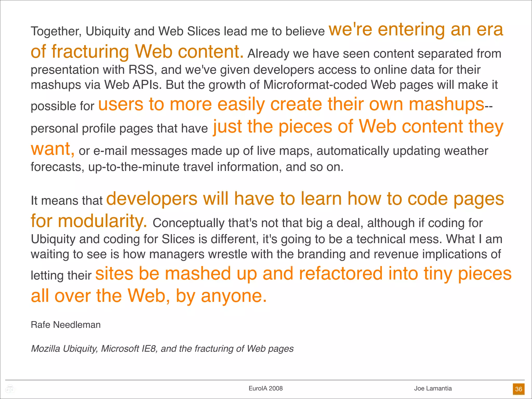532x399 pixels.
Task: Click the highlighted phrase 'developers will have to learn how to code pages'
Action: [x=305, y=199]
